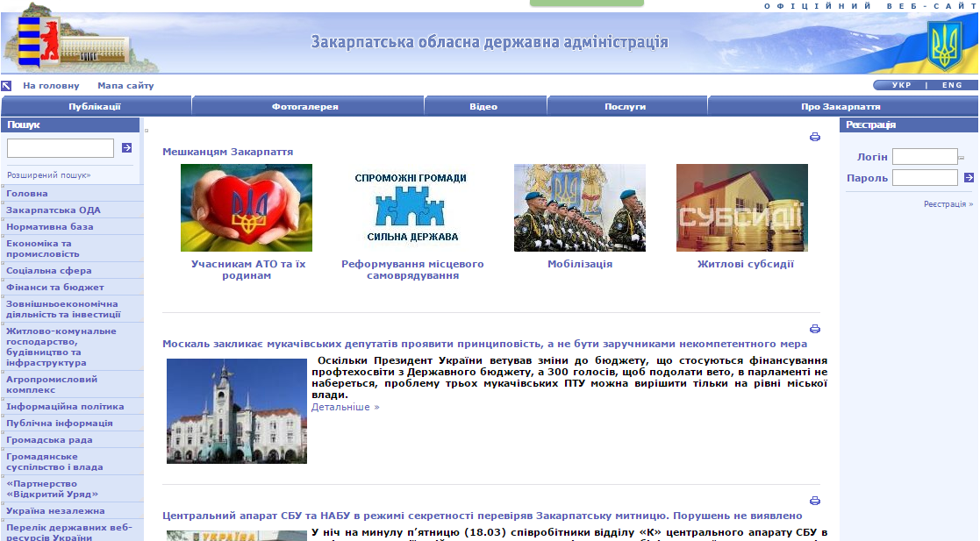Open the Фотогалерея menu tab
The image size is (980, 541).
304,106
